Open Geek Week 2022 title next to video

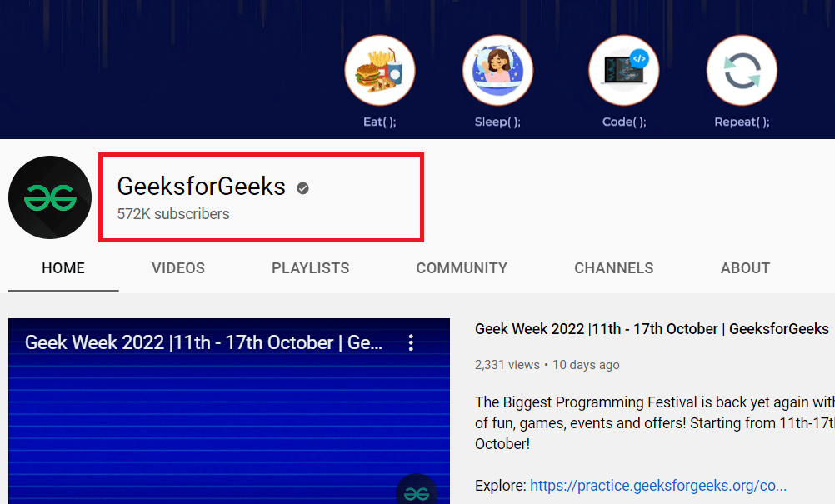click(x=652, y=329)
